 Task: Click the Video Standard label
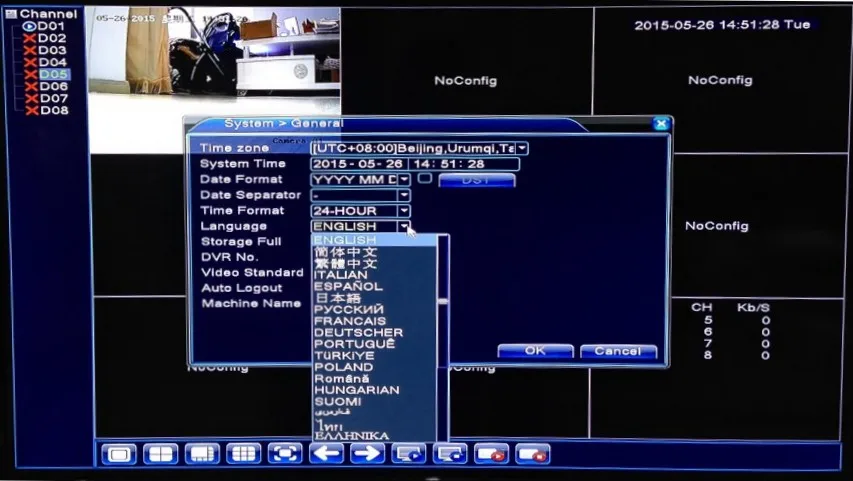pos(252,273)
